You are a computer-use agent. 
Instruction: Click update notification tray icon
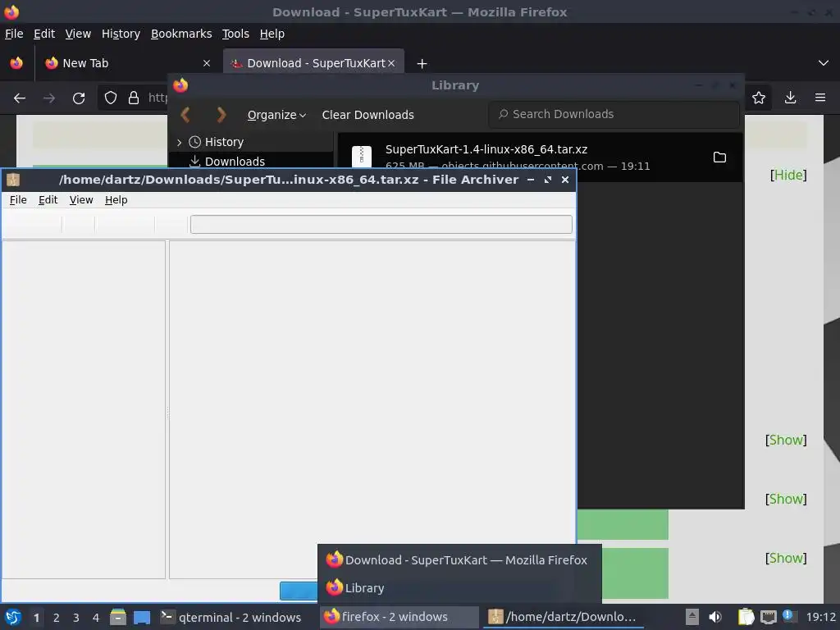pyautogui.click(x=788, y=615)
